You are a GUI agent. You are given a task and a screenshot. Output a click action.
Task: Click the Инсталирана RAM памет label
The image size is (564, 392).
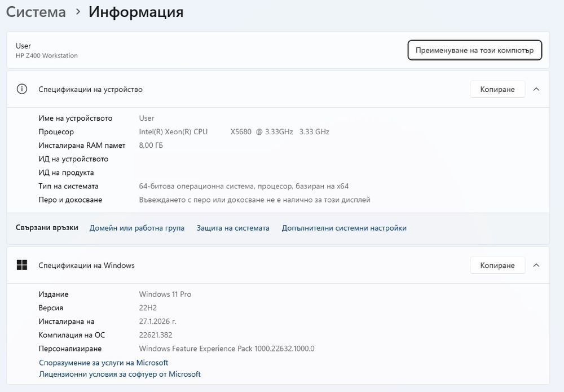click(82, 146)
